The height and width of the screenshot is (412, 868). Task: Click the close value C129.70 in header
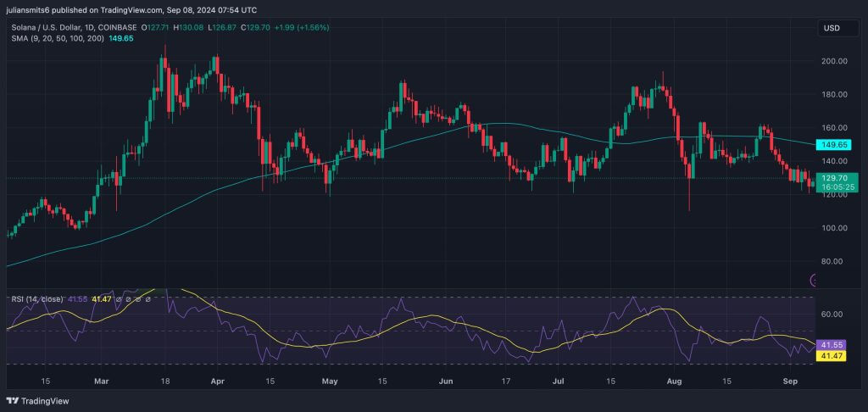pos(255,27)
